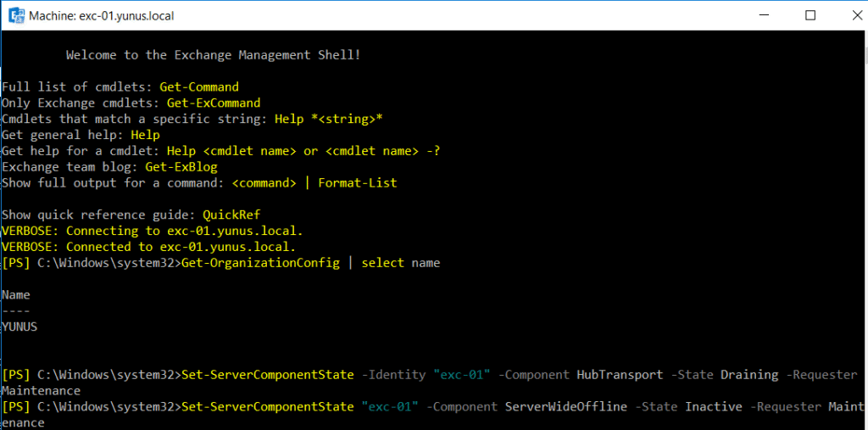Click the Inactive state value
The image size is (868, 430).
pos(714,406)
